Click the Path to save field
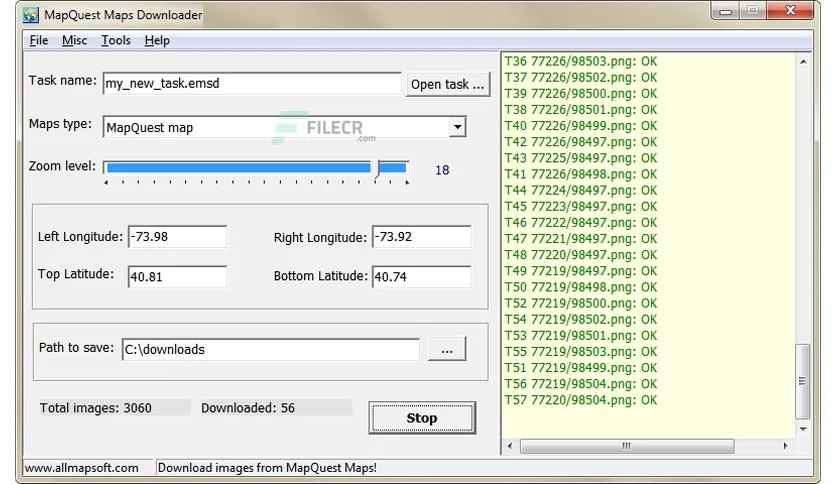 (x=271, y=349)
